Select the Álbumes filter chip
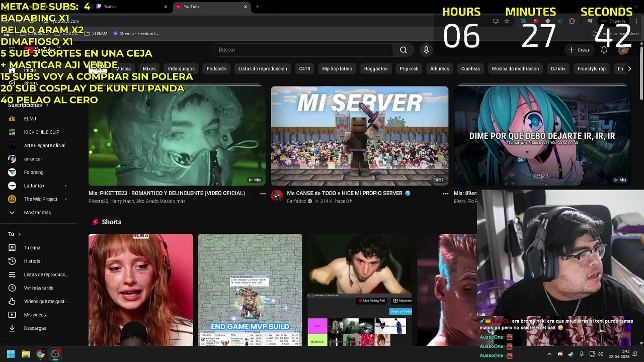Viewport: 644px width, 362px height. tap(440, 68)
